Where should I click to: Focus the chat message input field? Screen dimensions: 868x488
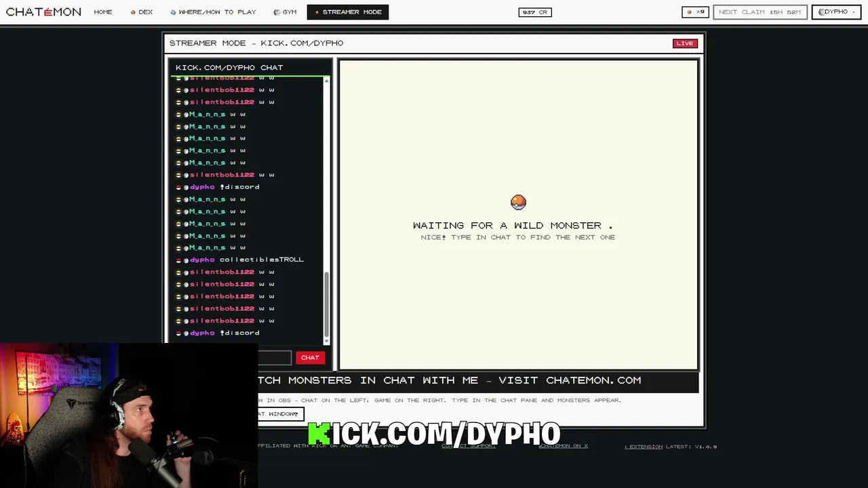tap(275, 357)
